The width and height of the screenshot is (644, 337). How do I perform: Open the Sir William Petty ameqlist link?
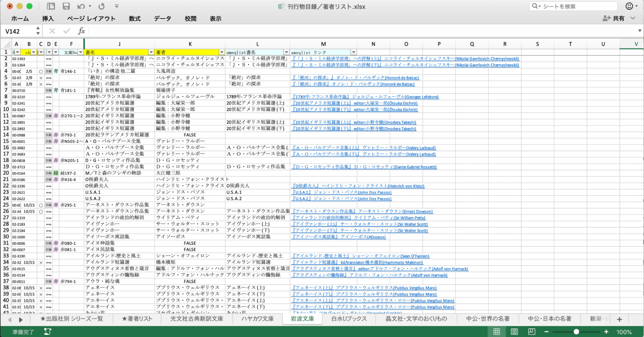click(x=359, y=218)
